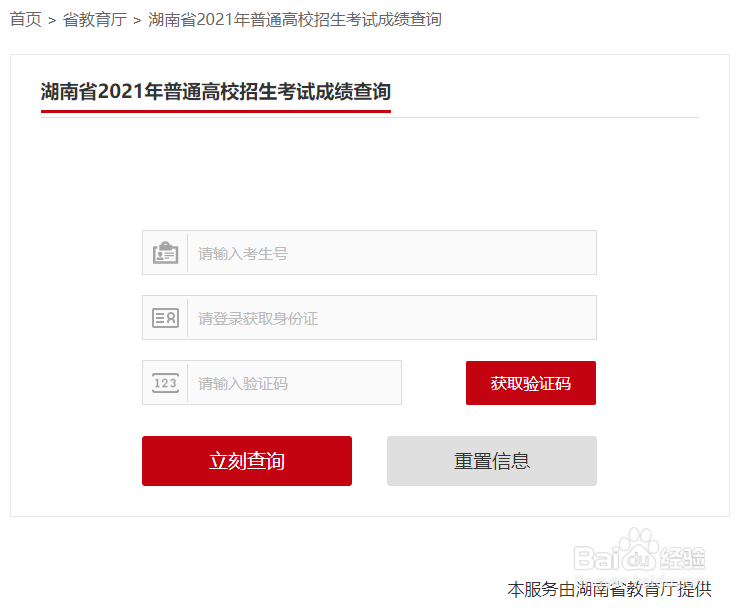Clear the form using 重置信息
The height and width of the screenshot is (608, 748).
coord(492,461)
